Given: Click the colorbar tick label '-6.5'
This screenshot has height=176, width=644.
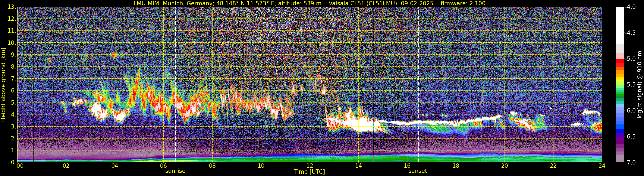Looking at the screenshot, I should 630,136.
